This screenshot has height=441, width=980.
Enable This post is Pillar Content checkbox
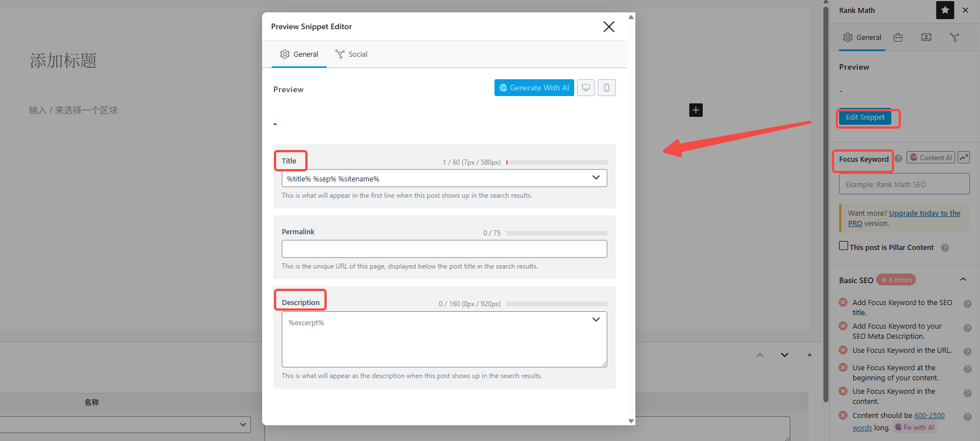(844, 246)
